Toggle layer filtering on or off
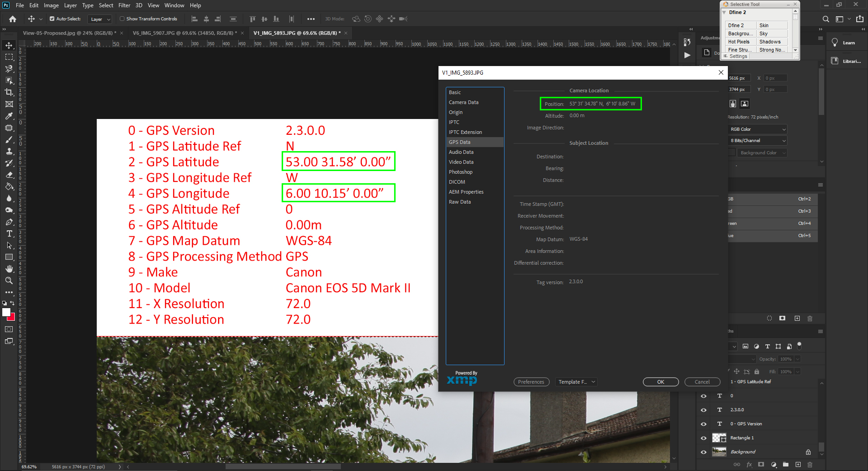The image size is (868, 471). [x=799, y=345]
